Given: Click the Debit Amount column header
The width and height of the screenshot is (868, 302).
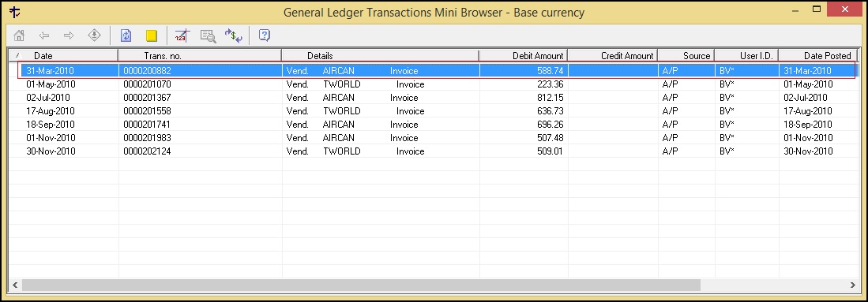Looking at the screenshot, I should coord(523,55).
